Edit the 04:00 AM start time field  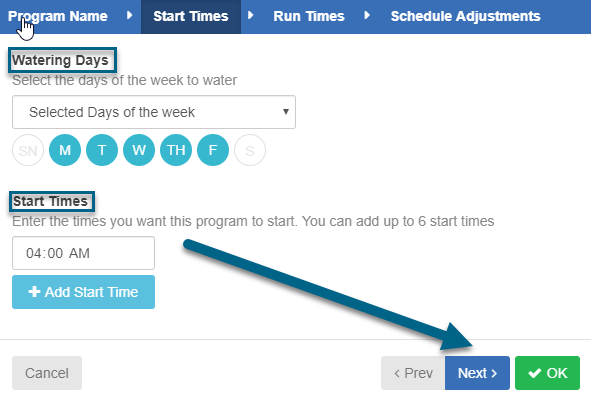[x=83, y=253]
